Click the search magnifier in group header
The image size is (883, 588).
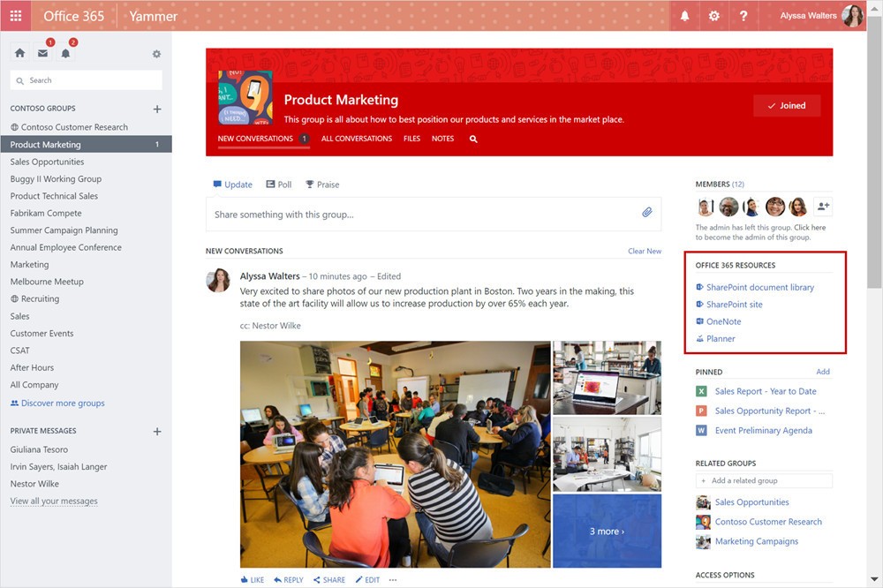tap(473, 139)
